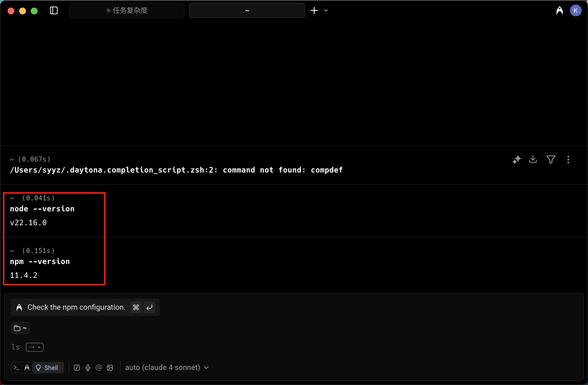Open the K user avatar
The image size is (588, 385).
(576, 11)
